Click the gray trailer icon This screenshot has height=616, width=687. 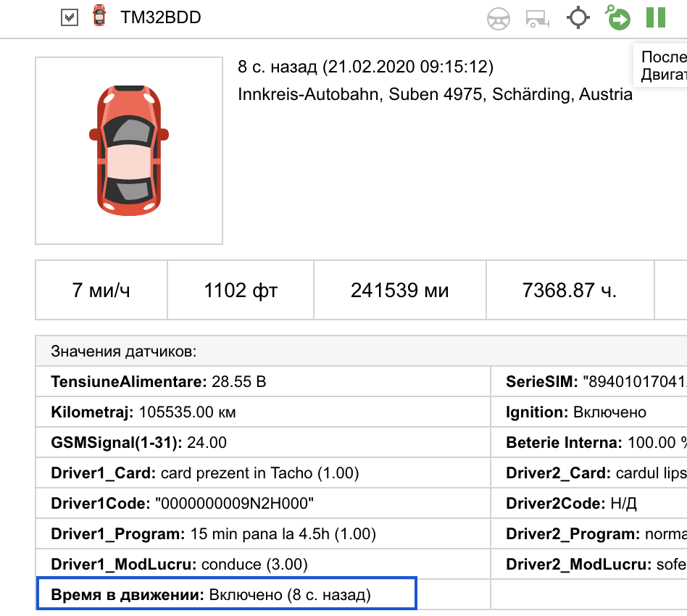tap(538, 18)
